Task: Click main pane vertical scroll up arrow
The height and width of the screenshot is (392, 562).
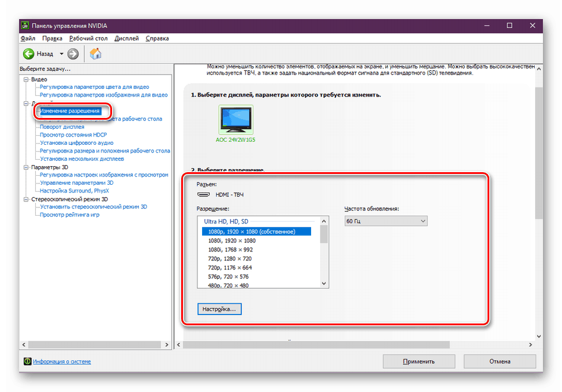Action: [539, 69]
